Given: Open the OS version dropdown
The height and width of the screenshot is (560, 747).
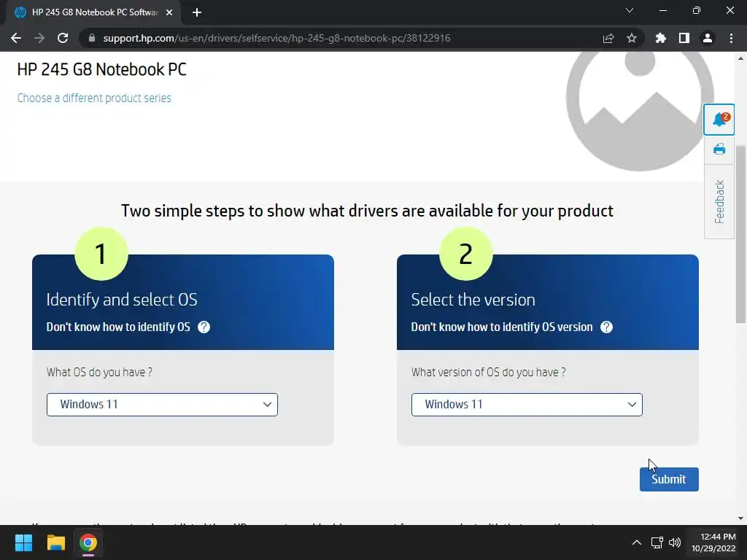Looking at the screenshot, I should tap(527, 405).
